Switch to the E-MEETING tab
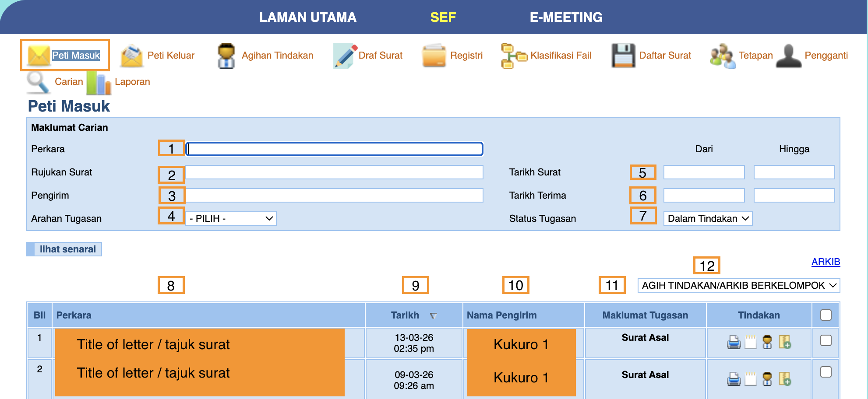This screenshot has height=399, width=868. (566, 17)
